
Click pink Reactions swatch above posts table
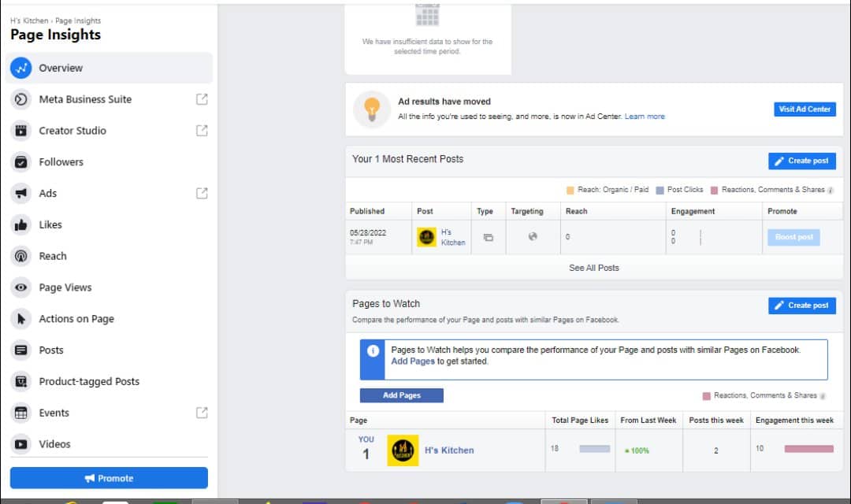click(714, 191)
